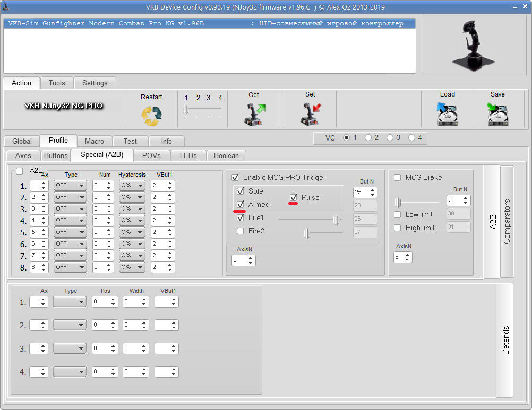Select VC radio option 4
This screenshot has height=410, width=532.
[411, 138]
